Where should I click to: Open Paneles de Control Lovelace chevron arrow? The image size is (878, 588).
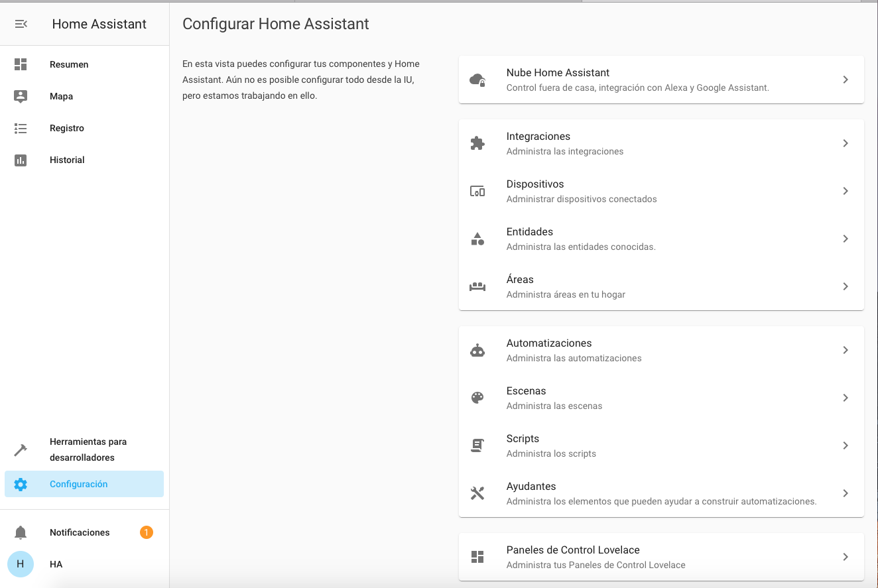(x=846, y=557)
